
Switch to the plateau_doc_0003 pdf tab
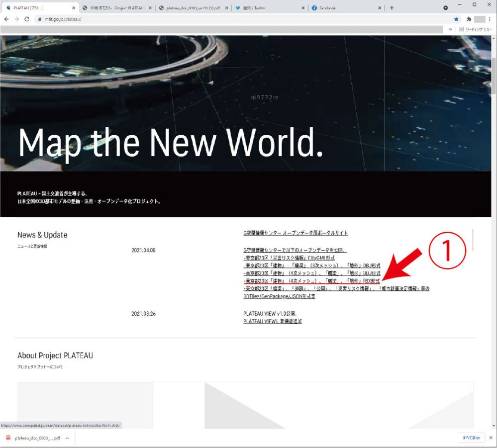tap(193, 8)
